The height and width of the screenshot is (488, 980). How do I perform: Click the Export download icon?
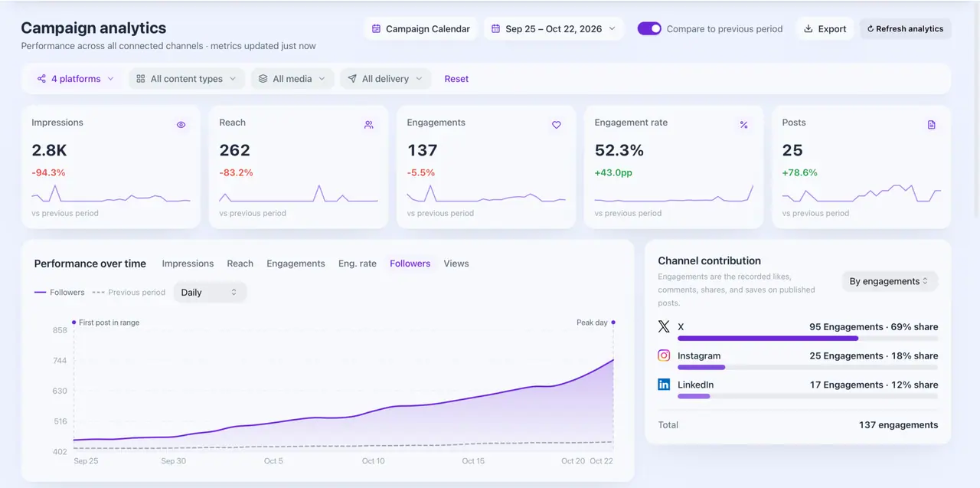[x=808, y=29]
